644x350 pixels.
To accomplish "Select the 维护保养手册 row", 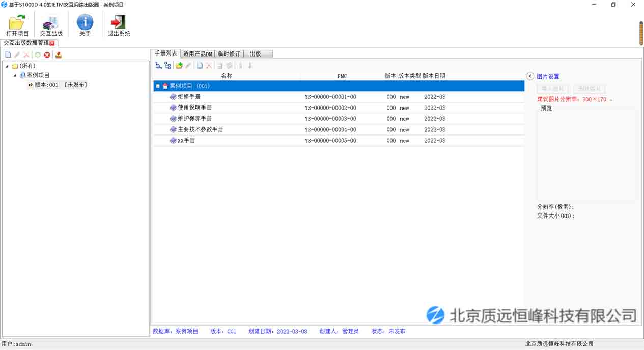I will coord(339,119).
